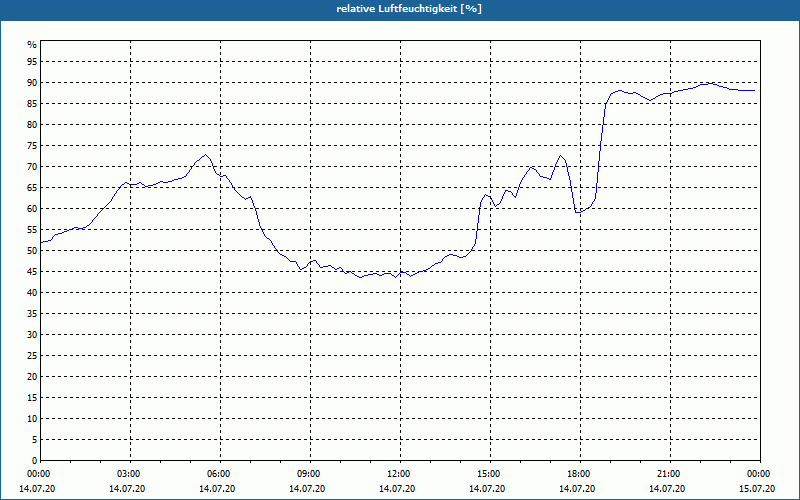Click the 10 y-axis value
800x500 pixels.
32,418
